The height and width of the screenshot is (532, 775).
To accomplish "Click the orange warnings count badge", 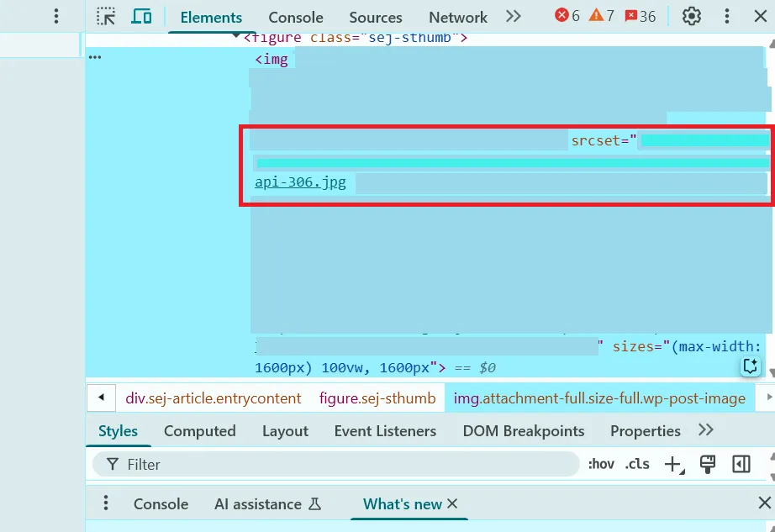I will pos(601,16).
